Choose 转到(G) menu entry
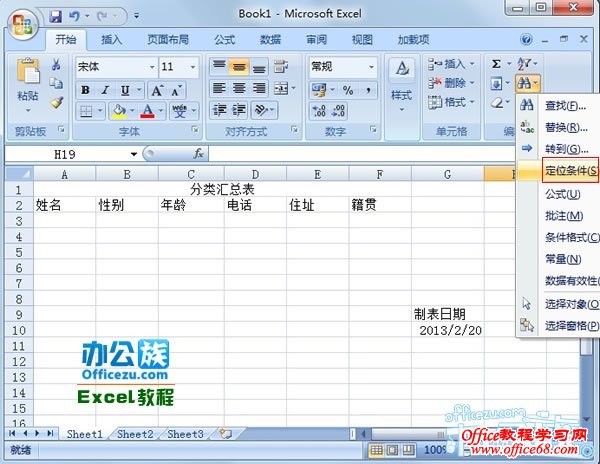The height and width of the screenshot is (464, 600). (558, 148)
